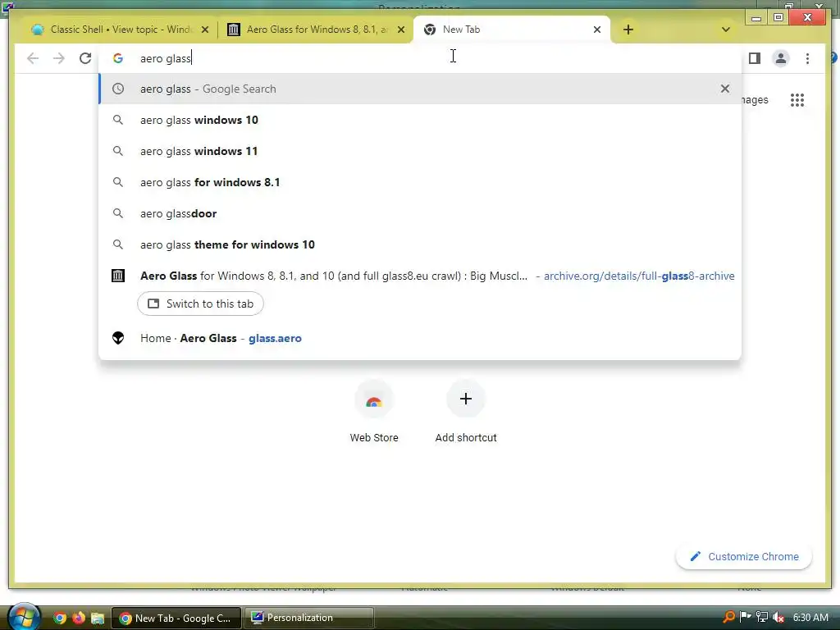Open a new tab with plus button
Viewport: 840px width, 630px height.
click(x=628, y=30)
